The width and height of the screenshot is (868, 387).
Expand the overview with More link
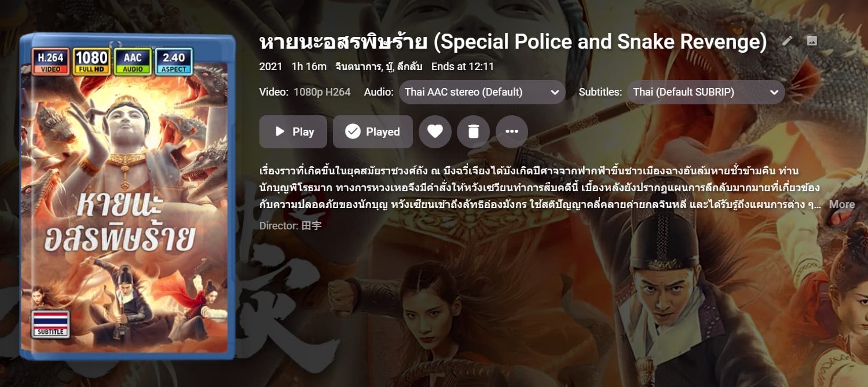pyautogui.click(x=841, y=205)
